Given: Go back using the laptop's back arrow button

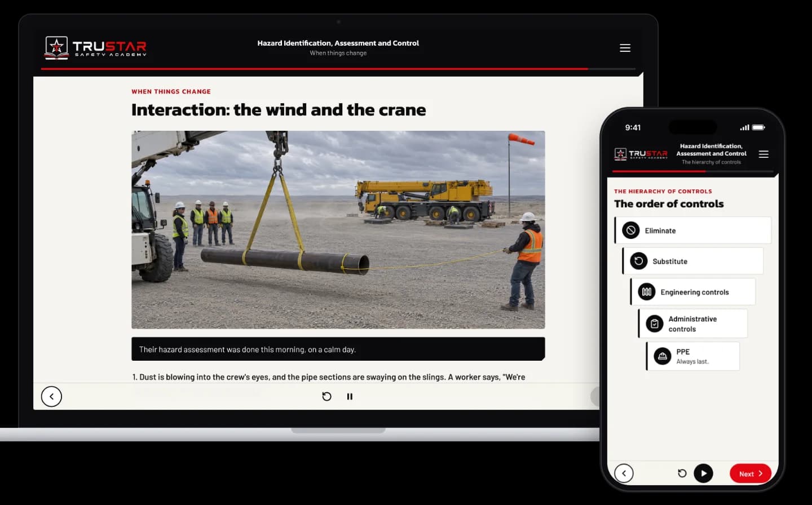Looking at the screenshot, I should coord(51,396).
